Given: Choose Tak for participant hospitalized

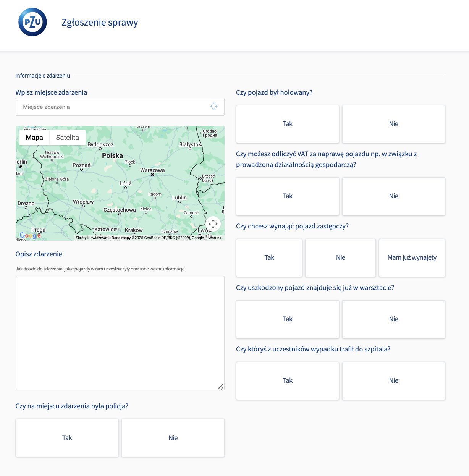Looking at the screenshot, I should click(x=287, y=381).
